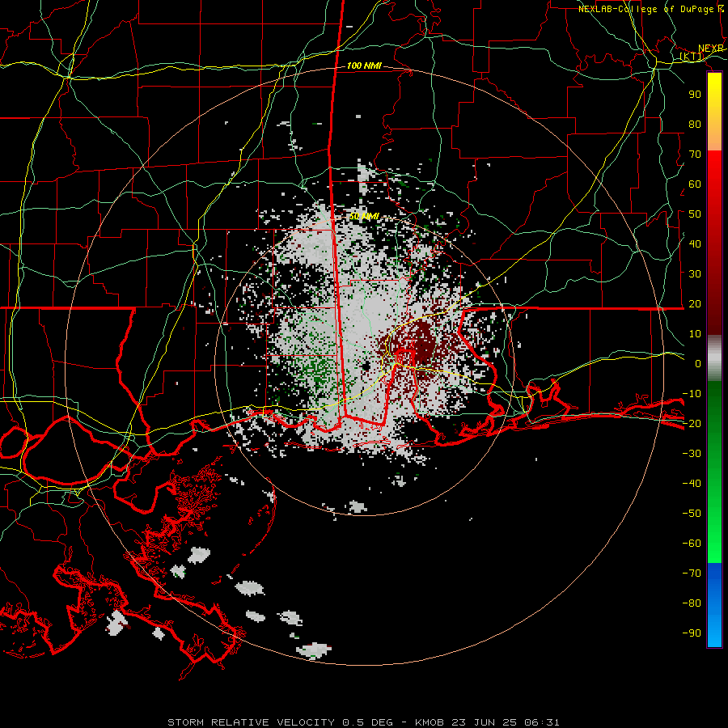The width and height of the screenshot is (728, 728).
Task: Click the positive 80 value on the scale
Action: pyautogui.click(x=695, y=124)
